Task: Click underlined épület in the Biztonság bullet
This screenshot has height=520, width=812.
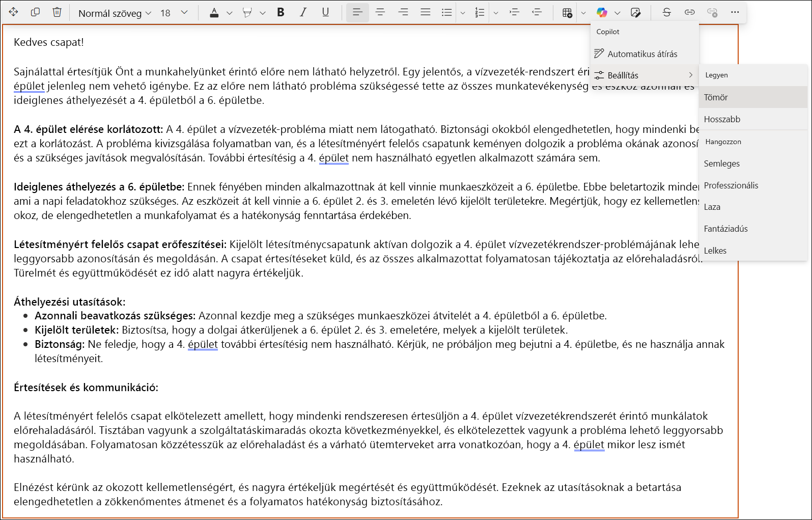Action: 203,345
